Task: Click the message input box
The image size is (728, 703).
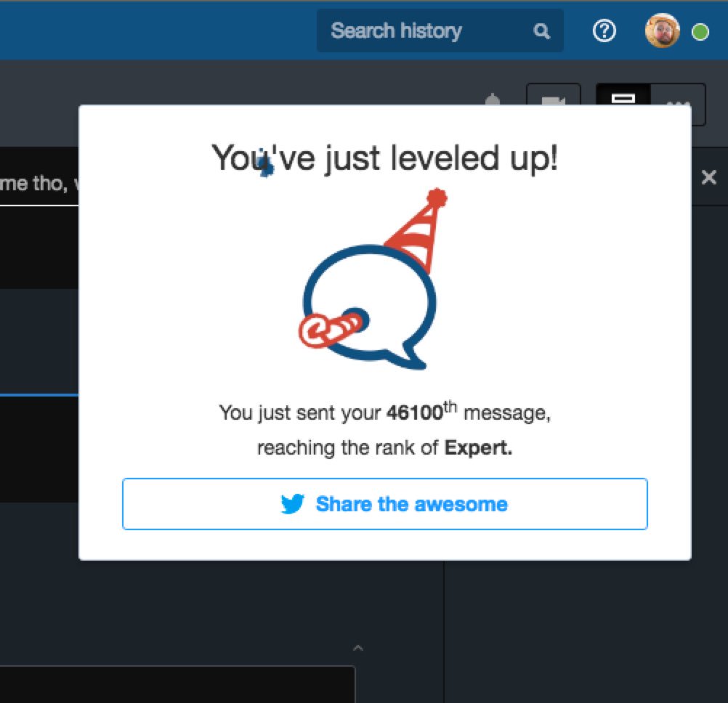Action: [x=177, y=684]
